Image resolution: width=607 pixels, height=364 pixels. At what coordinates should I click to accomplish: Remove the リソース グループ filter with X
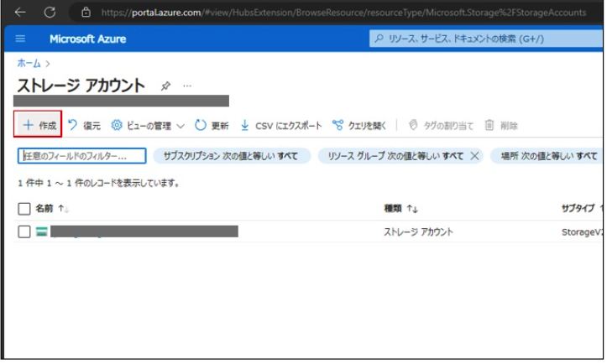(474, 156)
